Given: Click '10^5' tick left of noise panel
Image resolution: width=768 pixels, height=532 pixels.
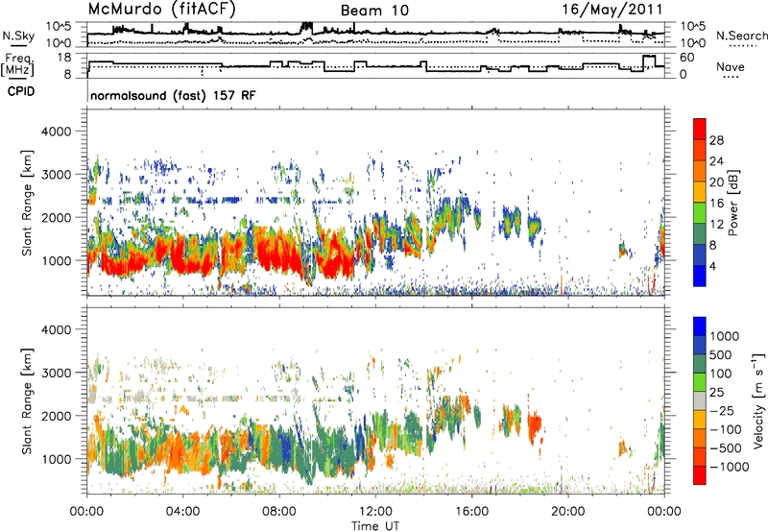Looking at the screenshot, I should coord(59,27).
